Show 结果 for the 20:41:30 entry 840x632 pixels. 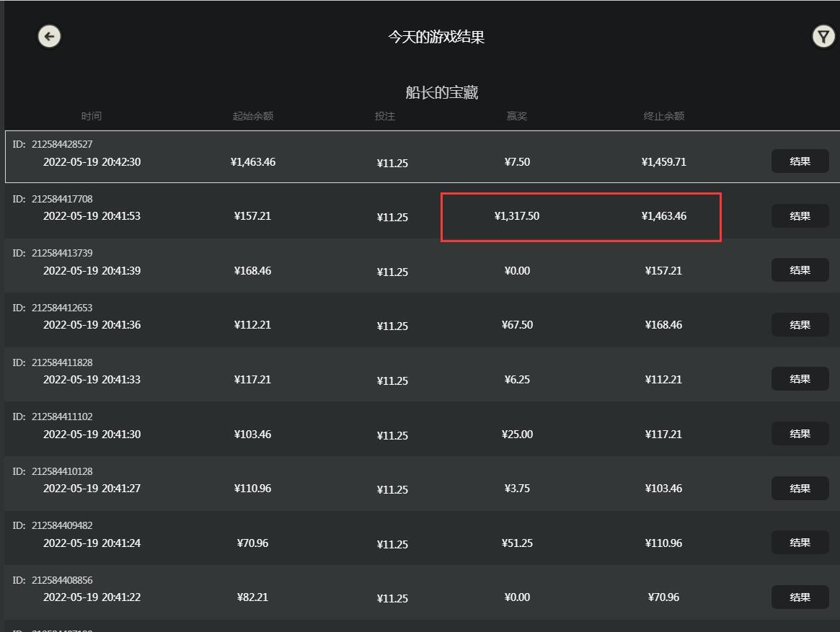tap(800, 434)
